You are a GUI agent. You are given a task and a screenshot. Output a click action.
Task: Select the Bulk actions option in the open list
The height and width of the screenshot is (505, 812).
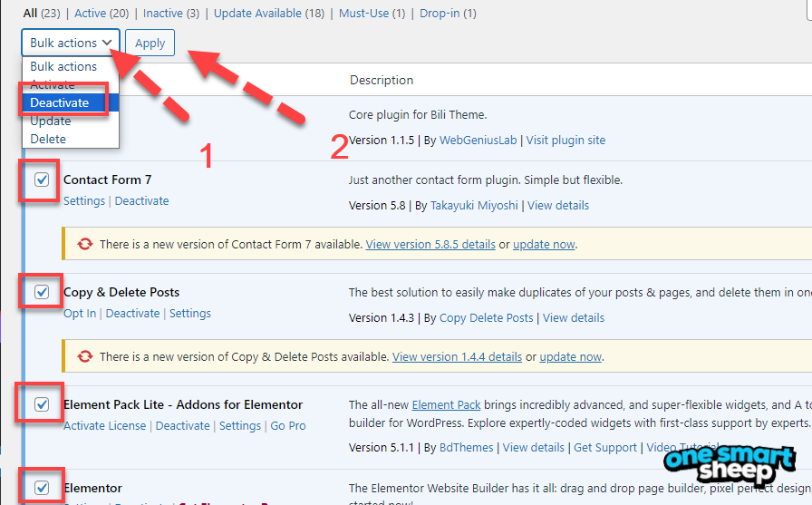[71, 66]
